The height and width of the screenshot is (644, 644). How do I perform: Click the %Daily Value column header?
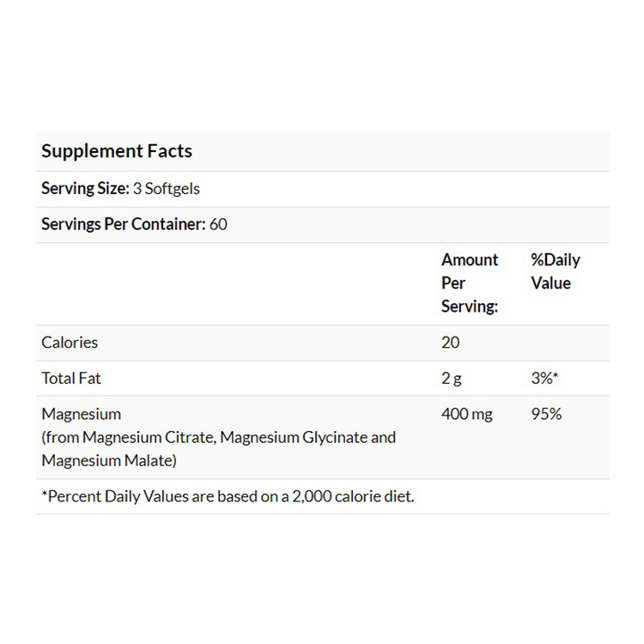(556, 271)
